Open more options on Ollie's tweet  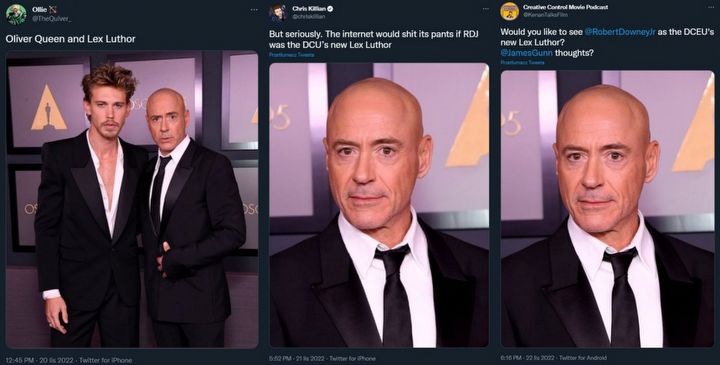[x=253, y=9]
